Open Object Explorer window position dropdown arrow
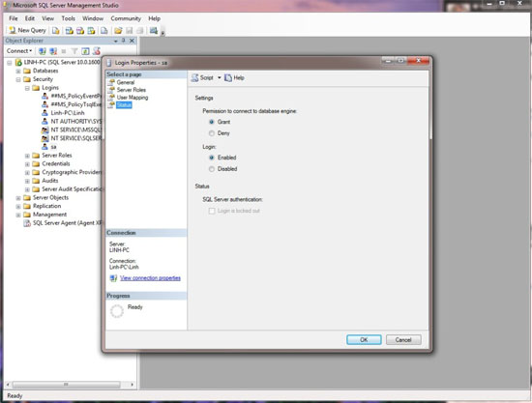The width and height of the screenshot is (532, 403). coord(116,41)
